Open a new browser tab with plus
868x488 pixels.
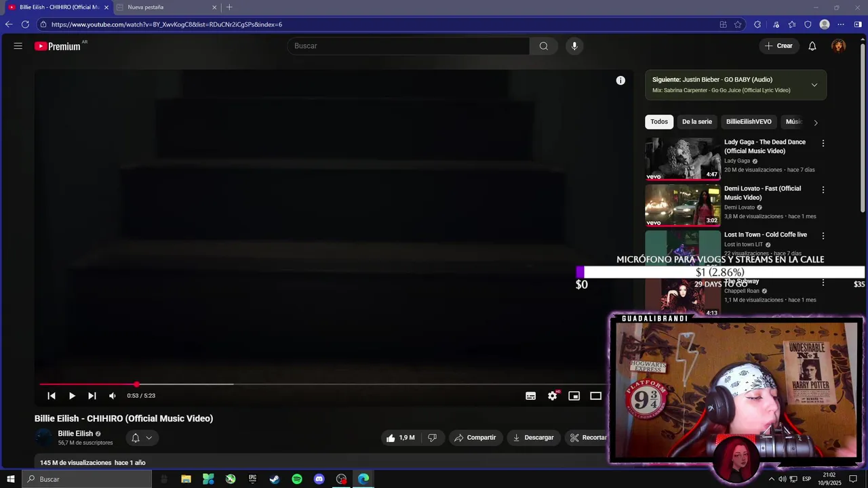tap(229, 7)
